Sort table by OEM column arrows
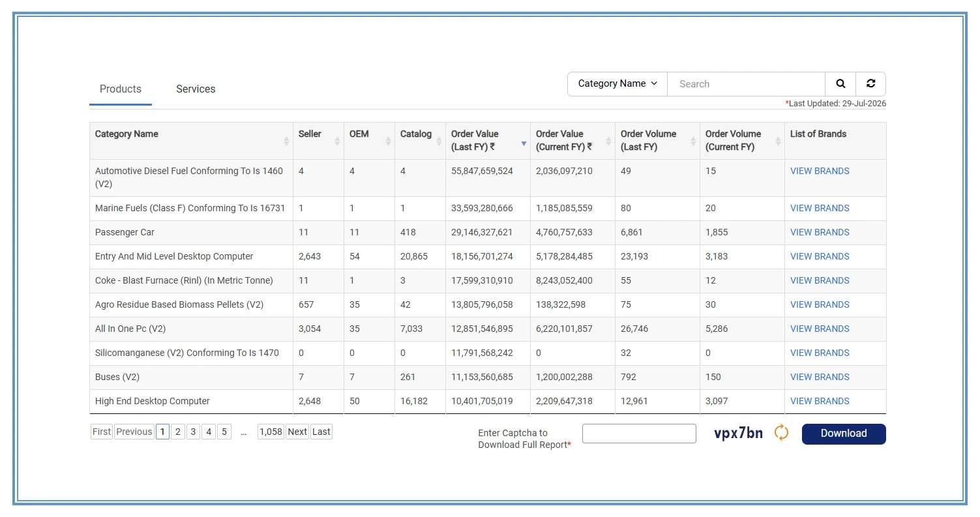 point(388,141)
